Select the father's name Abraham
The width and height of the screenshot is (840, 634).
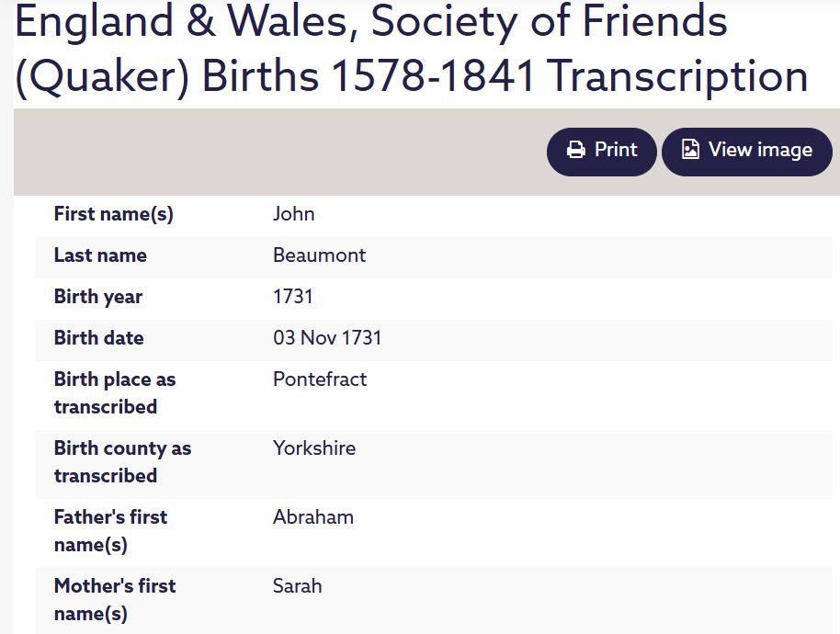pos(313,517)
